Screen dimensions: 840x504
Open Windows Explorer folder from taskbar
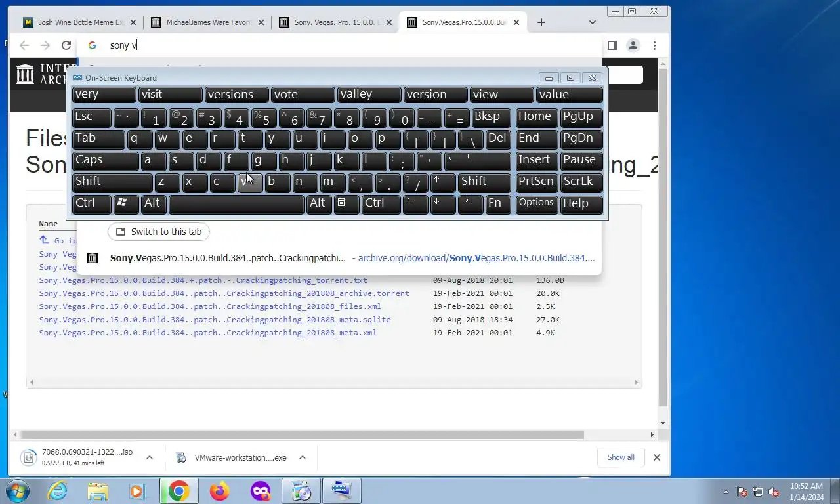98,491
